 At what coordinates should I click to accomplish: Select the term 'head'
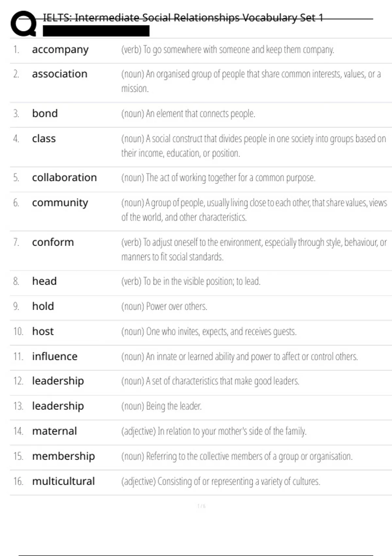tap(44, 281)
